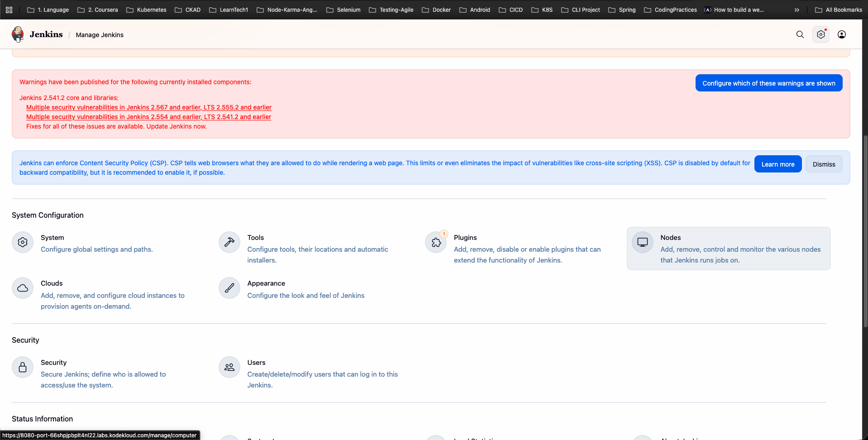
Task: Open browser apps grid icon
Action: click(x=9, y=10)
